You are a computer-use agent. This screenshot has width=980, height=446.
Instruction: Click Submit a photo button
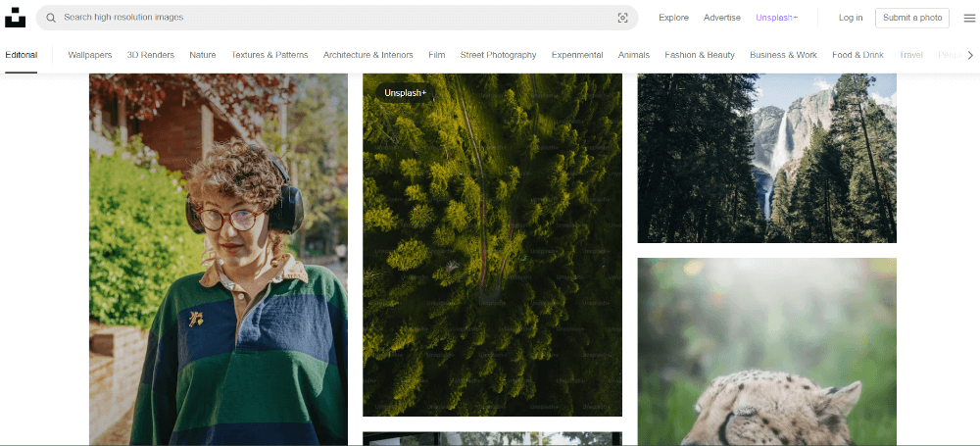[x=912, y=18]
